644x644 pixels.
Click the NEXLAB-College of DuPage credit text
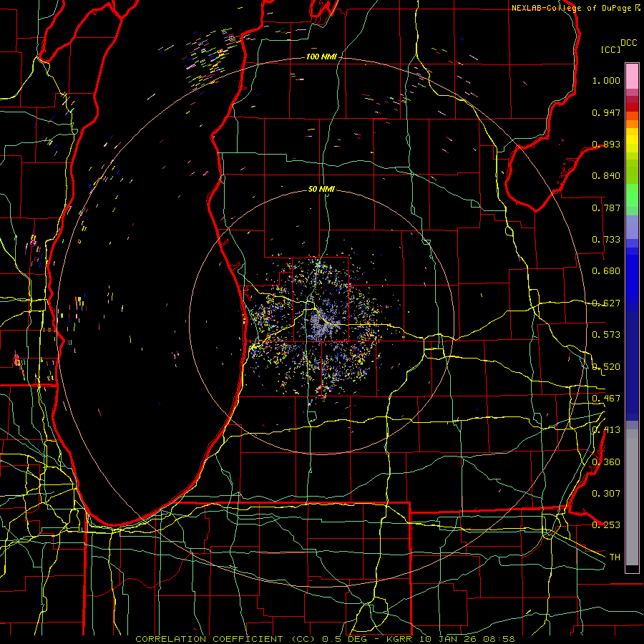tap(571, 8)
